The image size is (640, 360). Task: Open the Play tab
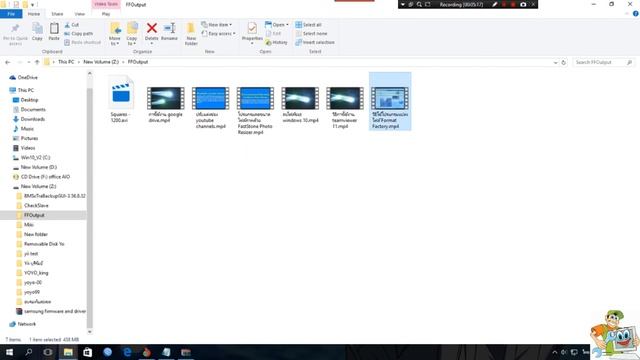point(106,14)
